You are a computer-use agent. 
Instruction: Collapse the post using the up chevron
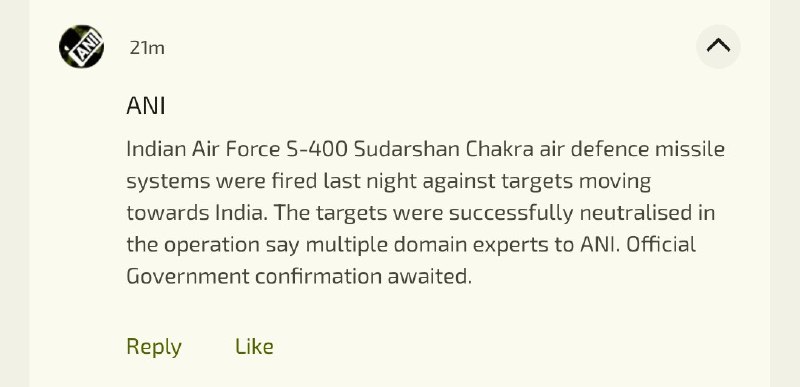point(718,46)
